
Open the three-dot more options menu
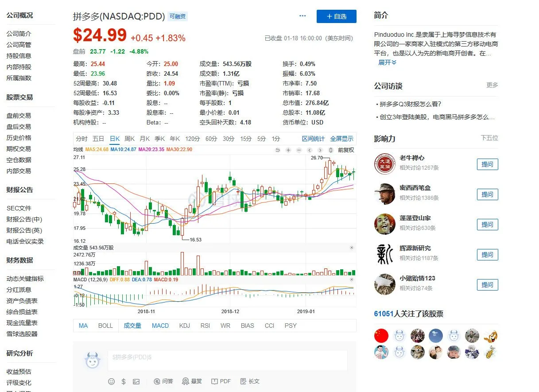303,16
